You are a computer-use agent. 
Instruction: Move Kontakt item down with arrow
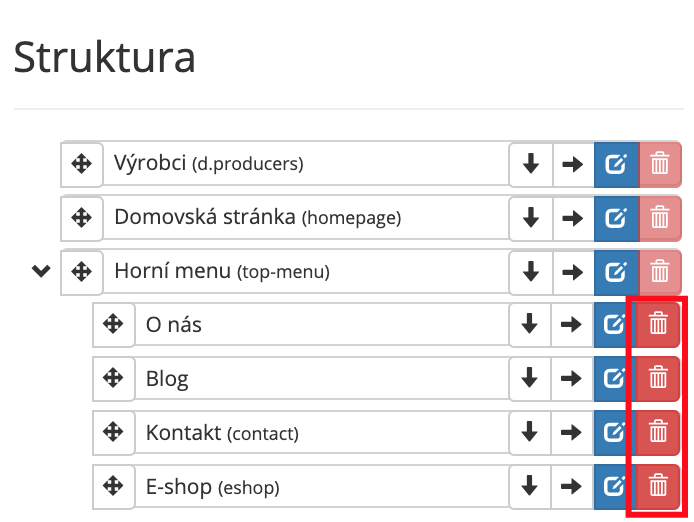tap(530, 433)
